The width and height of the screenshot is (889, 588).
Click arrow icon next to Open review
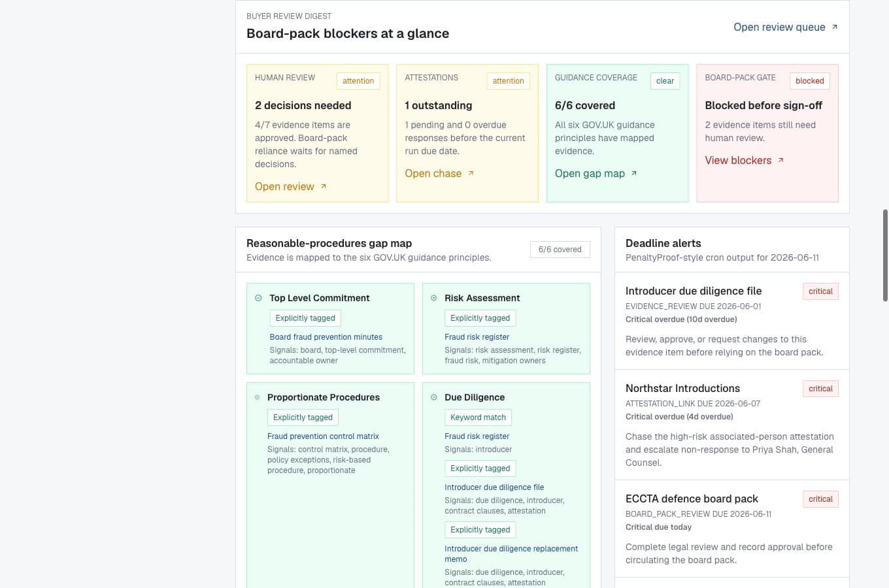(x=323, y=186)
